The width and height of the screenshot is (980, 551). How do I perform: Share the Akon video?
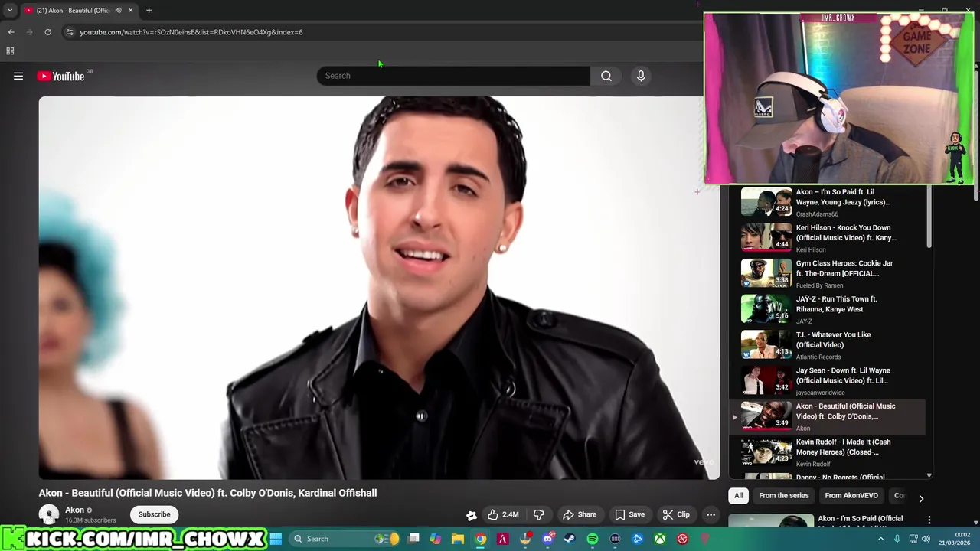[579, 514]
